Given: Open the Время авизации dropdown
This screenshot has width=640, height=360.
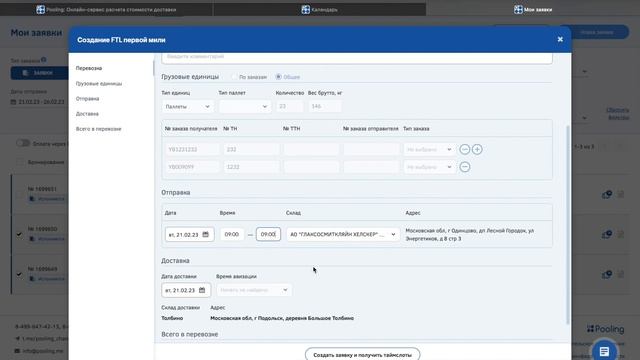Looking at the screenshot, I should tap(254, 290).
